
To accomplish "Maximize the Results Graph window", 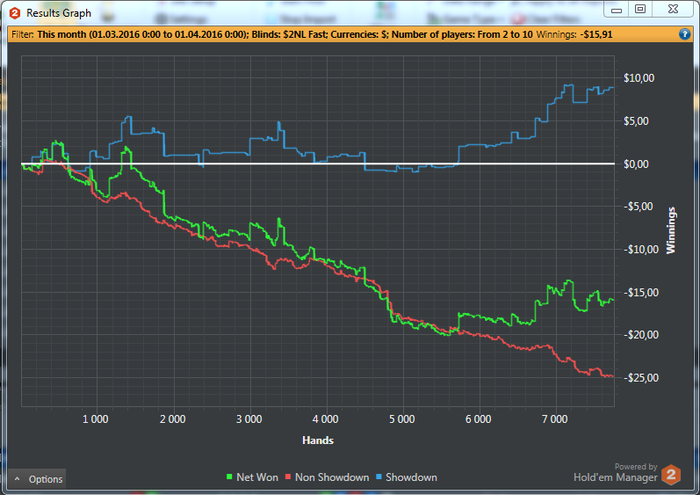I will point(640,9).
